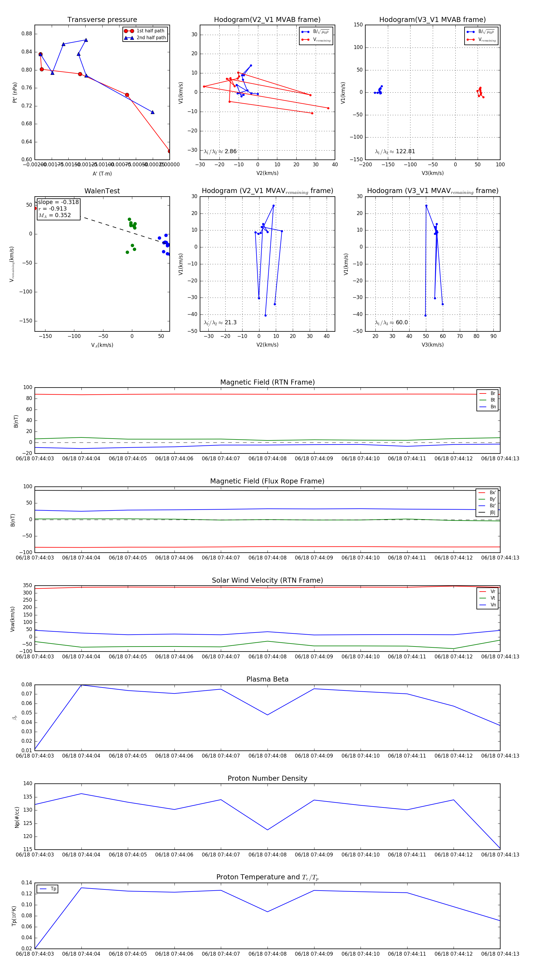Viewport: 535px width, 980px height.
Task: Click the eigenvalue ratio 21.3 annotation
Action: pyautogui.click(x=220, y=323)
